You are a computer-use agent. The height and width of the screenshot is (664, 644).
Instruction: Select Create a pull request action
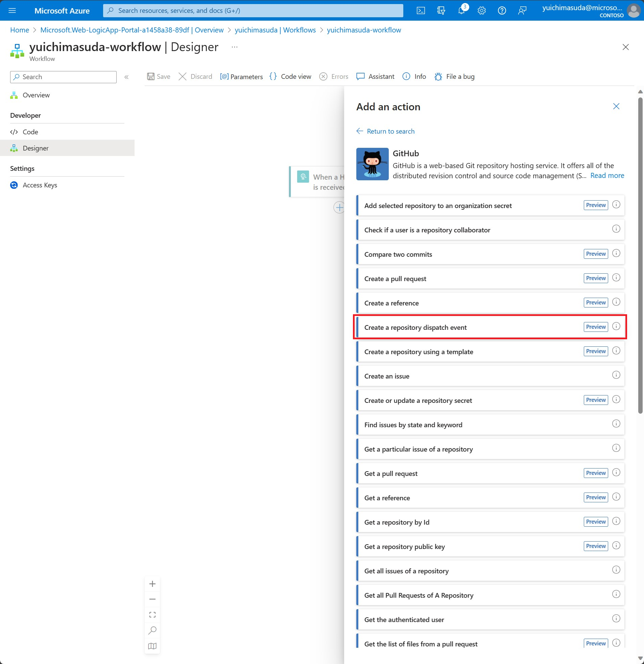point(490,279)
